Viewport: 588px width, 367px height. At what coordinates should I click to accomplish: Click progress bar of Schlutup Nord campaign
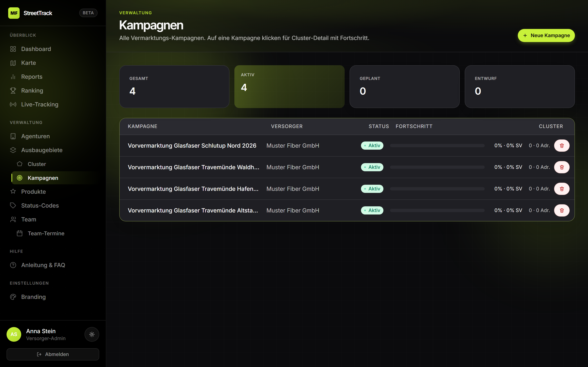[437, 146]
